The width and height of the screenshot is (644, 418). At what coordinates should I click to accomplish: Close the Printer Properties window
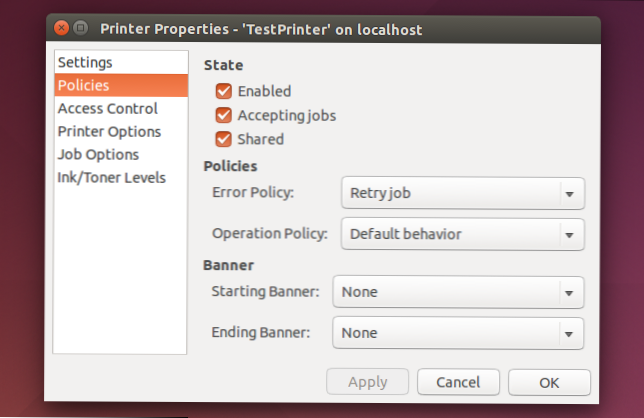[x=62, y=28]
